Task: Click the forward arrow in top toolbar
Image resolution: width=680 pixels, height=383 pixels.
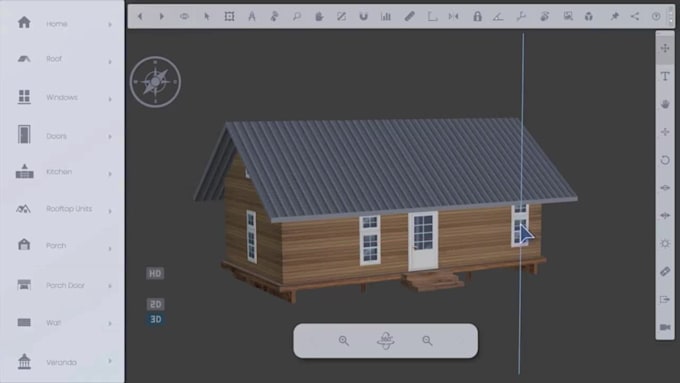Action: coord(162,16)
